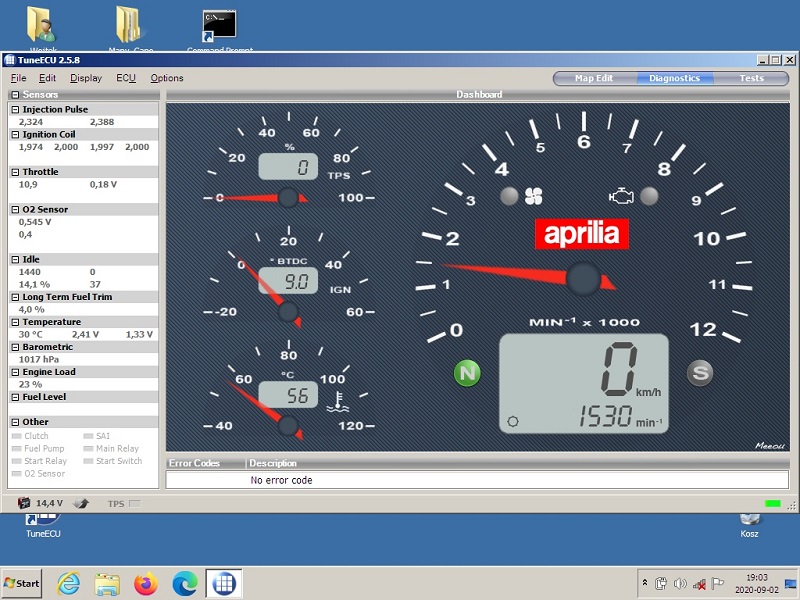Click the Main Relay indicator
The width and height of the screenshot is (800, 600).
pyautogui.click(x=88, y=448)
